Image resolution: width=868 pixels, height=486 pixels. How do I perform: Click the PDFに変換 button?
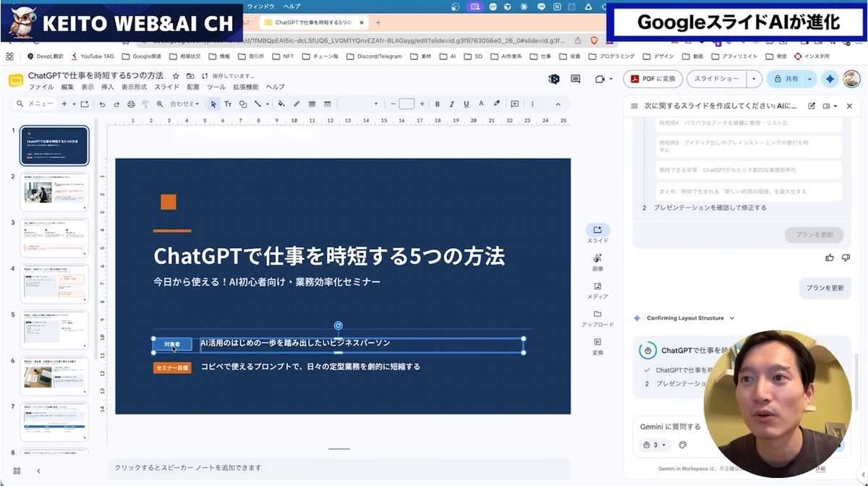pyautogui.click(x=653, y=79)
